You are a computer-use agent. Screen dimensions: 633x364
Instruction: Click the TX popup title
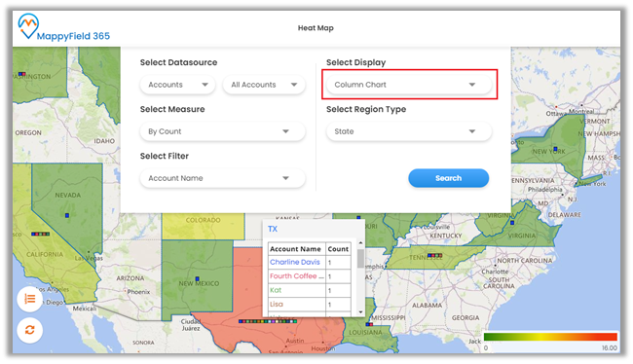(x=273, y=229)
